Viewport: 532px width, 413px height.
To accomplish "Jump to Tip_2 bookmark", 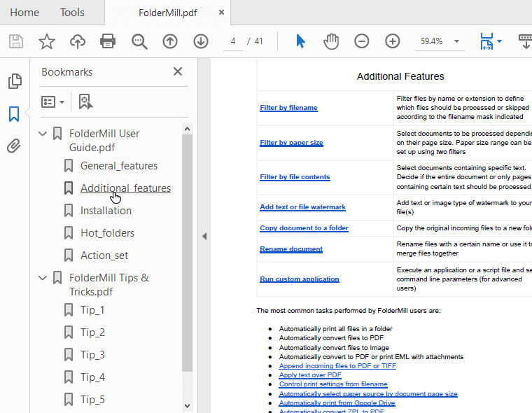I will (92, 332).
